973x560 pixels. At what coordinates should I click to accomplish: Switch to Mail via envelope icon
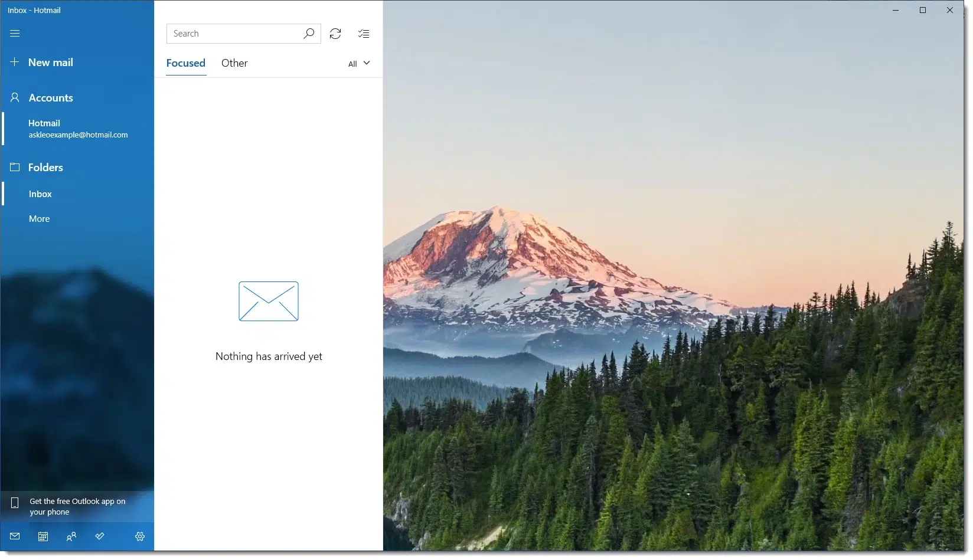pyautogui.click(x=15, y=536)
